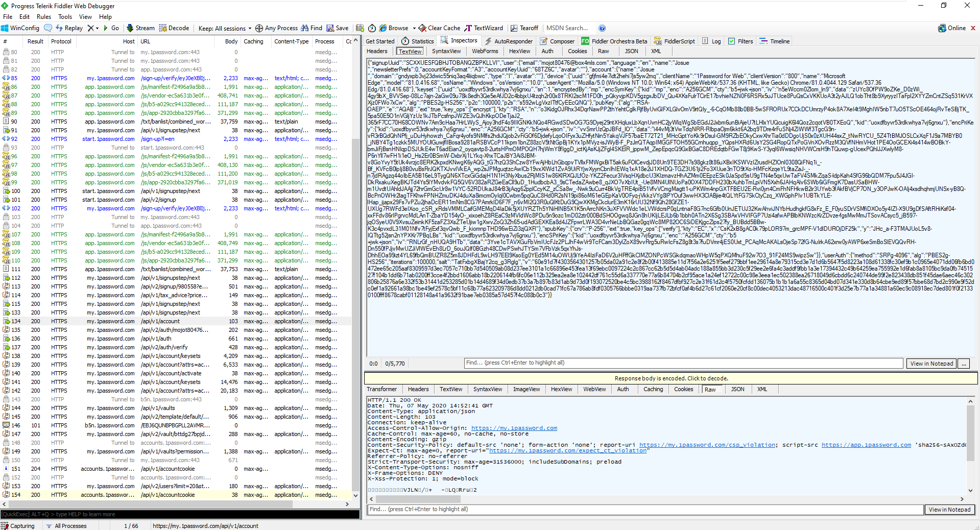This screenshot has height=530, width=980.
Task: Click the decode response body bar
Action: (671, 378)
